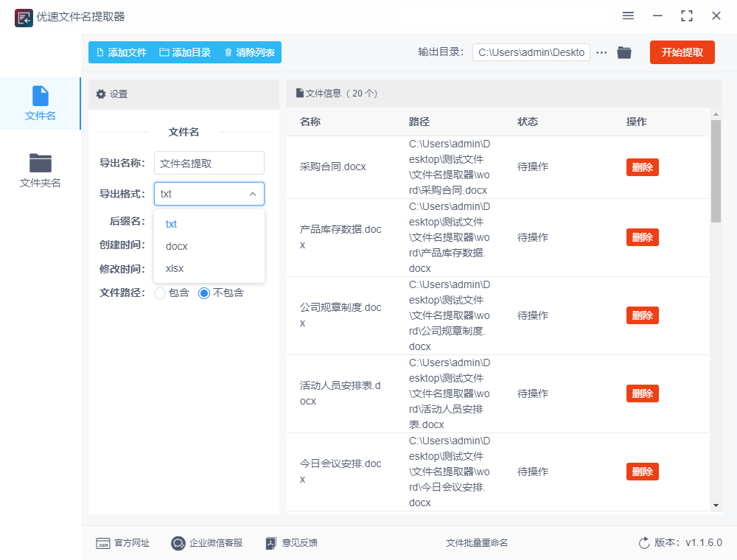The width and height of the screenshot is (737, 560).
Task: Choose xlsx from export format list
Action: 175,268
